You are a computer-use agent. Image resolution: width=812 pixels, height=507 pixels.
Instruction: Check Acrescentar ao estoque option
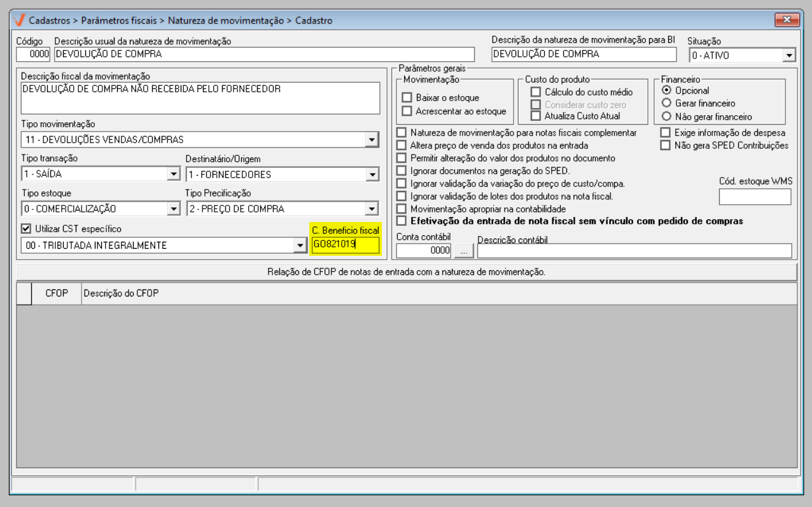click(x=407, y=111)
